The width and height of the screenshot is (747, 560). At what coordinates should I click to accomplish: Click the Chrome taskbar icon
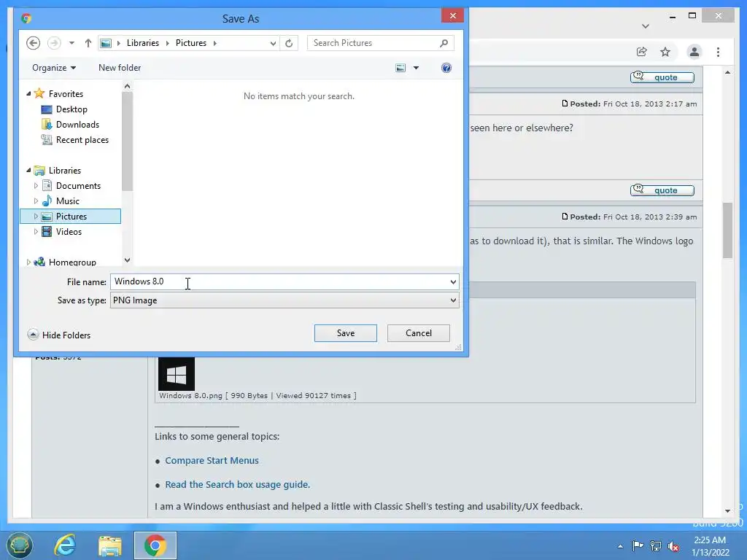click(155, 545)
